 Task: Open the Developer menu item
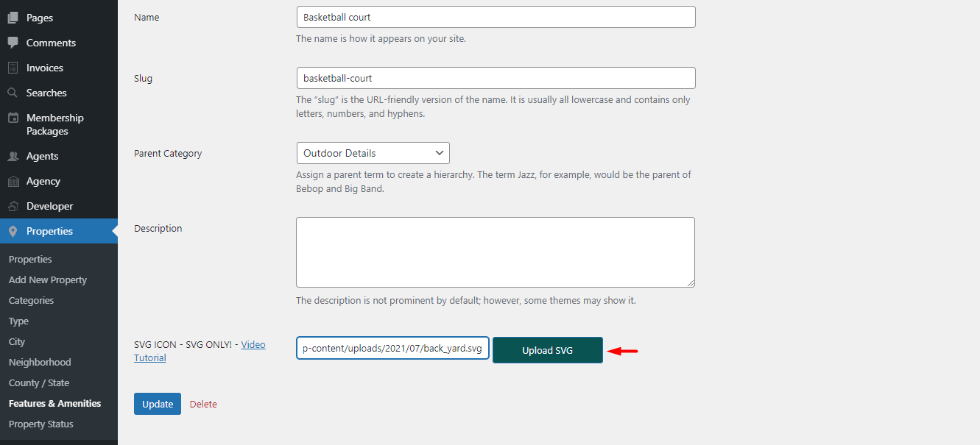click(49, 206)
